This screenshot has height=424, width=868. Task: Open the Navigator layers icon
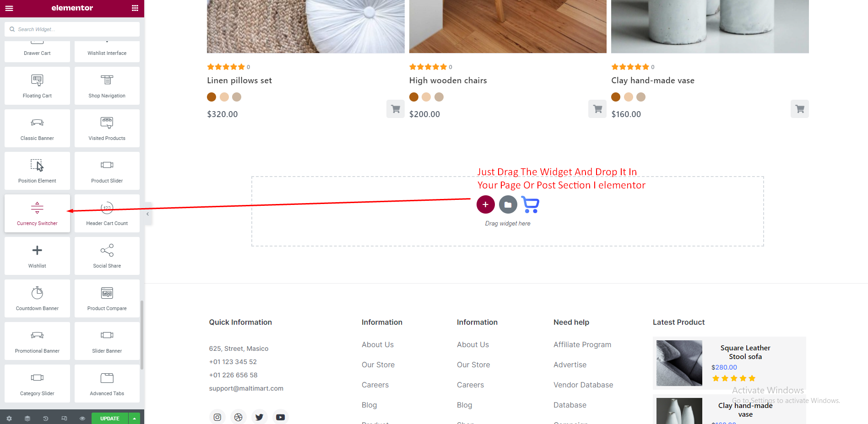(27, 419)
